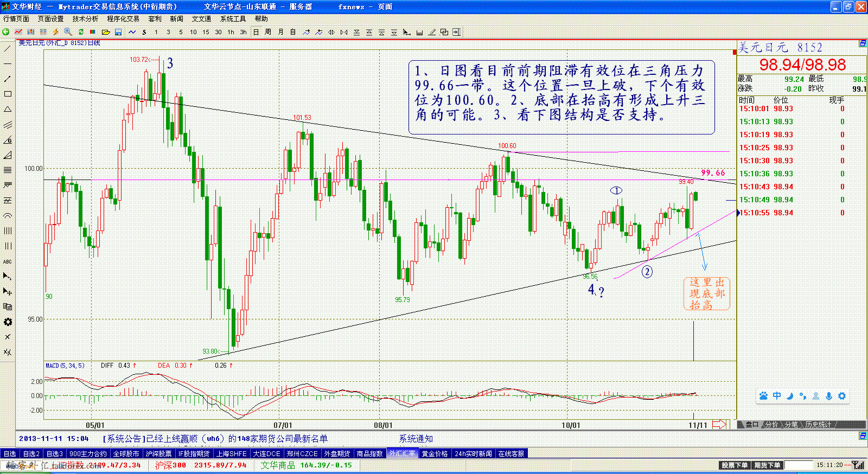868x474 pixels.
Task: Click the magnifier zoom toolbar icon
Action: [x=68, y=32]
